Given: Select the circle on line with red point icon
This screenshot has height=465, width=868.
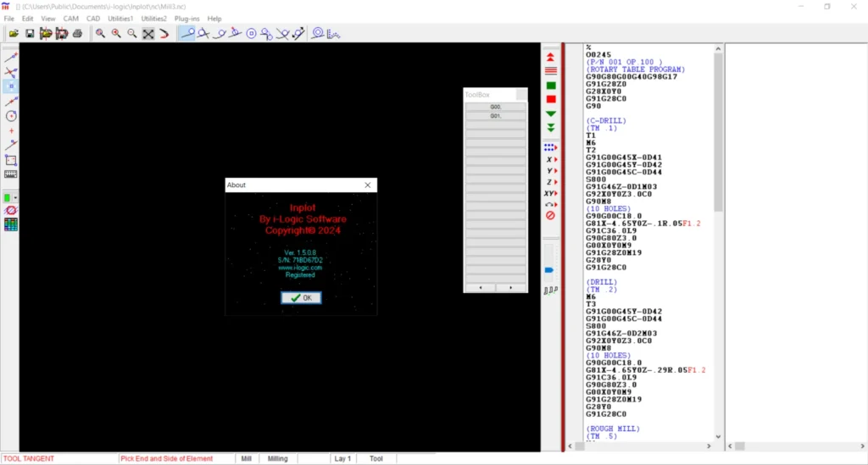Looking at the screenshot, I should [236, 34].
